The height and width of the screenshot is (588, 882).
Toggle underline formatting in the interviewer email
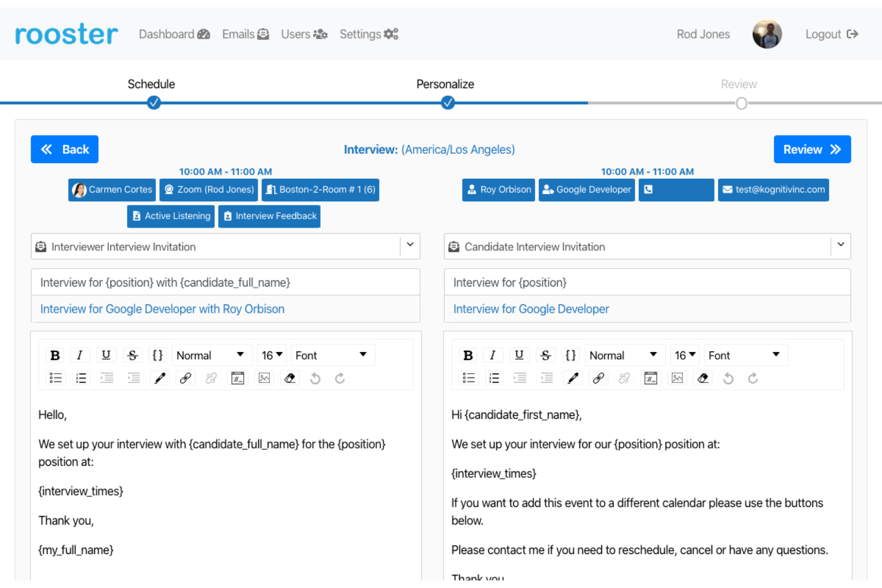(x=106, y=354)
